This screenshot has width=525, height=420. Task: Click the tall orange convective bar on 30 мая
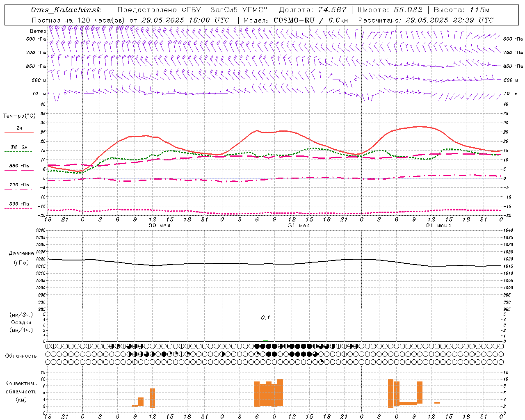152,398
